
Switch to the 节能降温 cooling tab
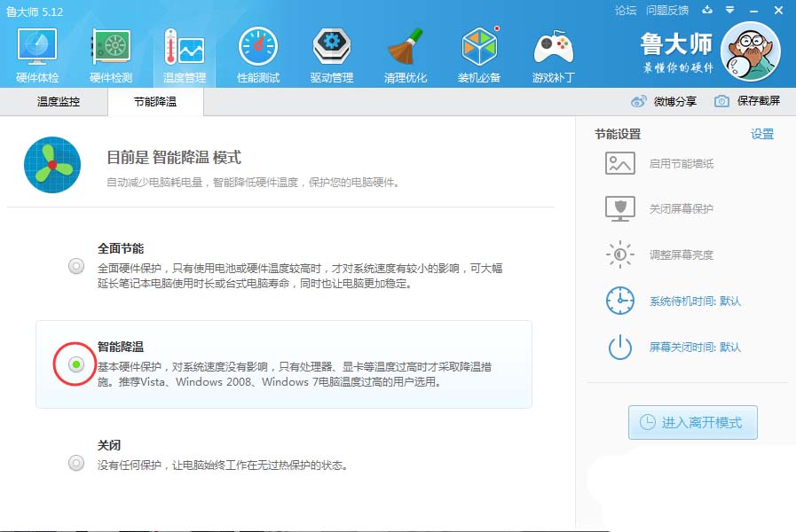click(155, 101)
